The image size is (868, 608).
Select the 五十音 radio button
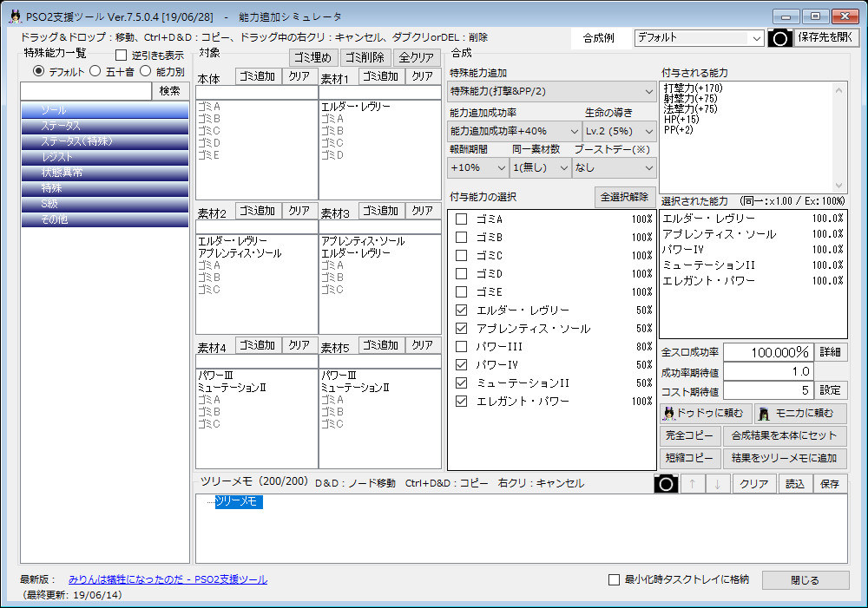coord(96,72)
